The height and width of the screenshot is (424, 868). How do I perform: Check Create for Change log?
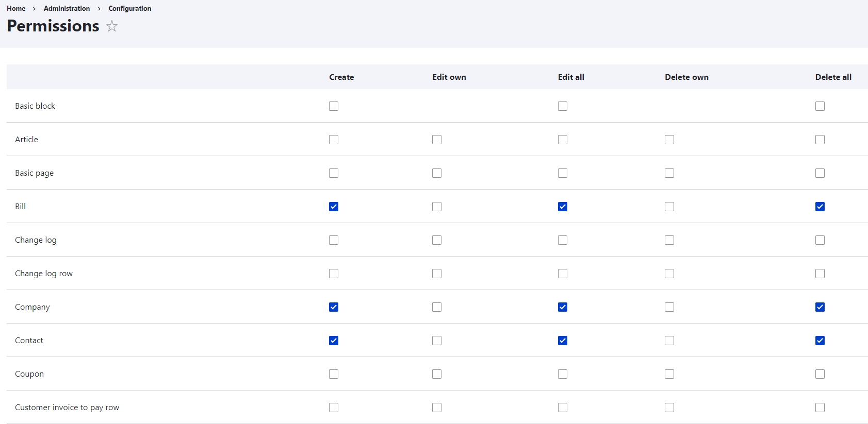(334, 240)
